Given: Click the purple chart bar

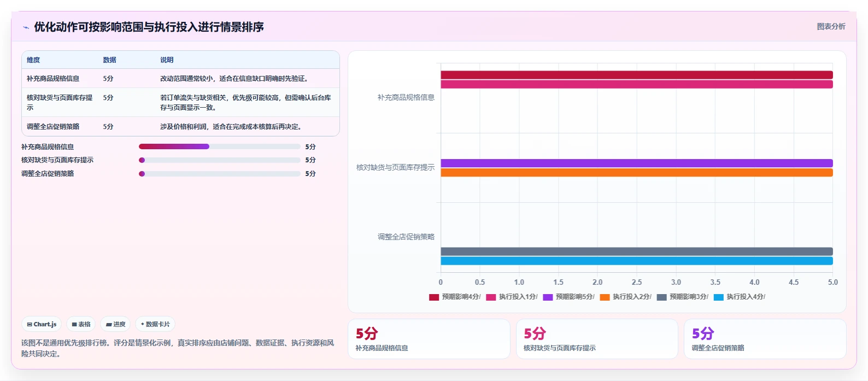Looking at the screenshot, I should (637, 163).
